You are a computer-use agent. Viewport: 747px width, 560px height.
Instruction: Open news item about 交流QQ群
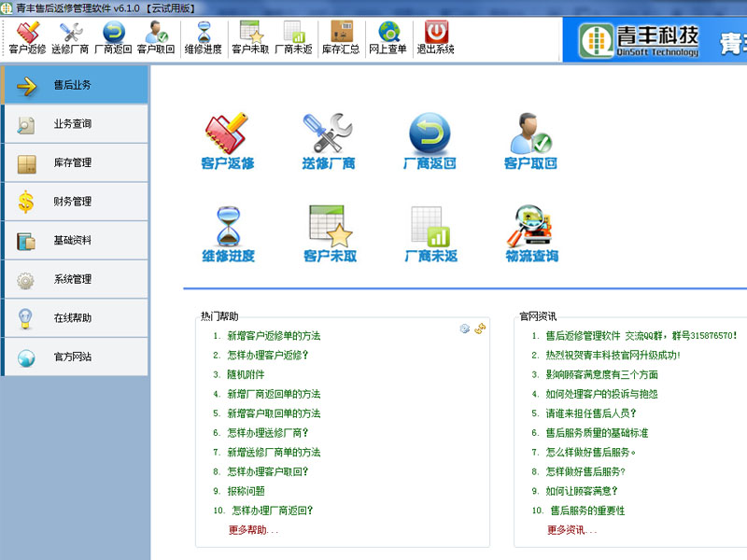pyautogui.click(x=641, y=336)
